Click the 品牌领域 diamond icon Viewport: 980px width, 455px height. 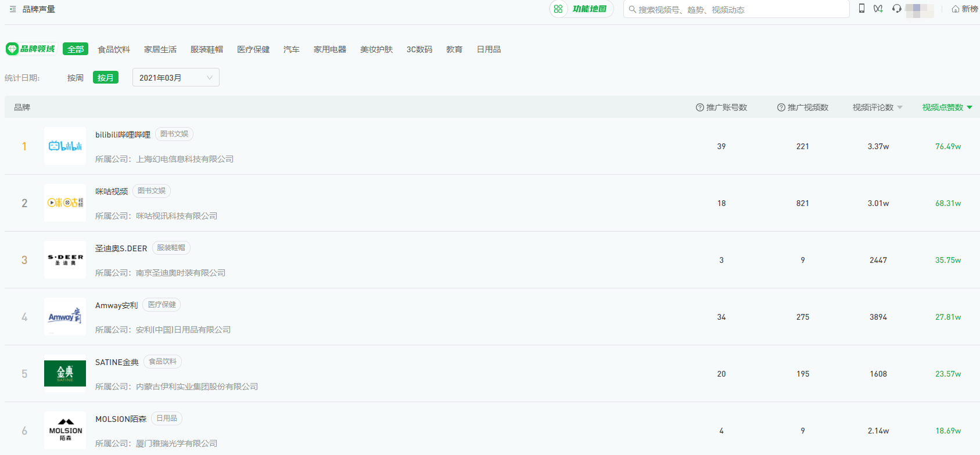pos(12,49)
